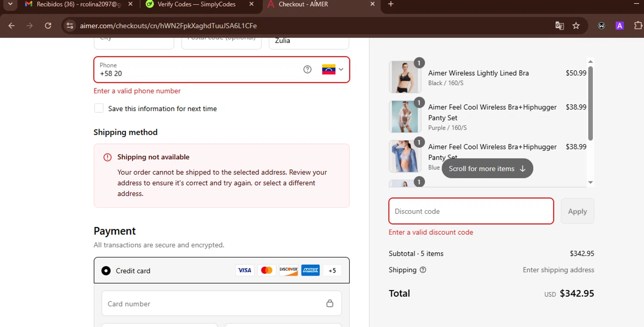The height and width of the screenshot is (327, 644).
Task: Click the Visa card logo
Action: click(245, 270)
